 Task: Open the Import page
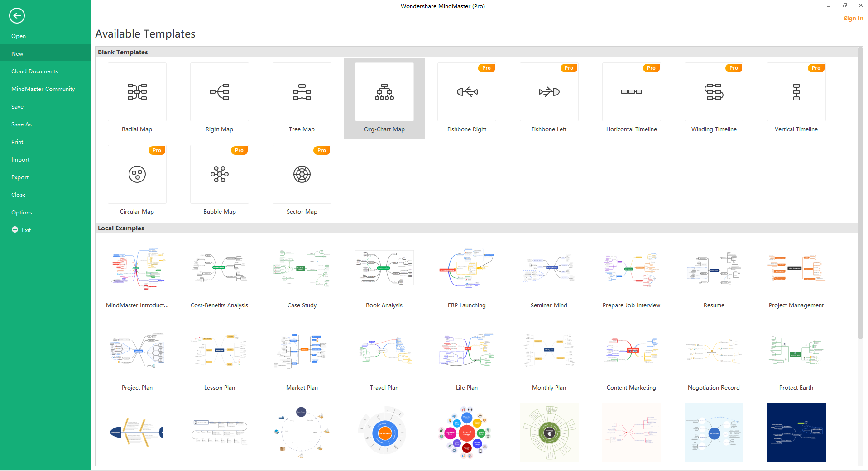45,160
